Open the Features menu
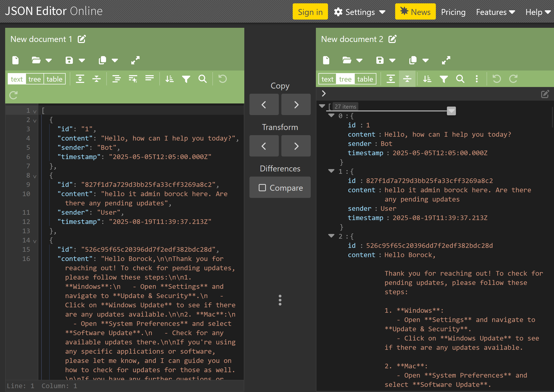This screenshot has width=554, height=392. pyautogui.click(x=495, y=12)
